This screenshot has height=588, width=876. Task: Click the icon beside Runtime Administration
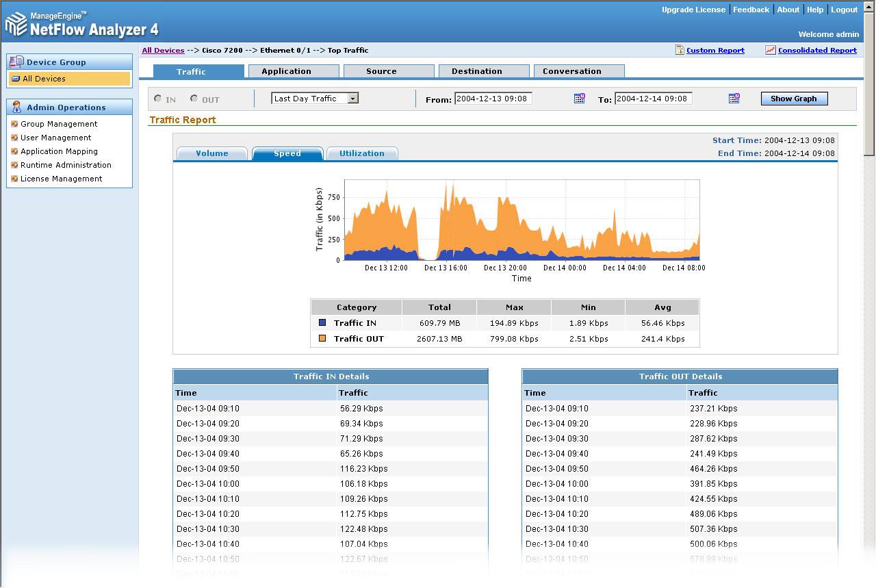coord(14,165)
